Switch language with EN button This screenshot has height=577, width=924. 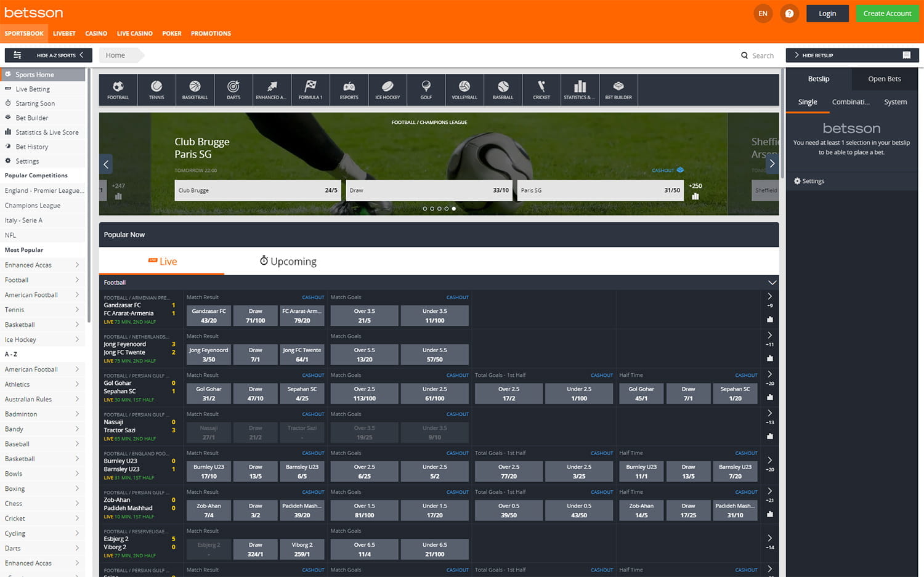click(763, 14)
